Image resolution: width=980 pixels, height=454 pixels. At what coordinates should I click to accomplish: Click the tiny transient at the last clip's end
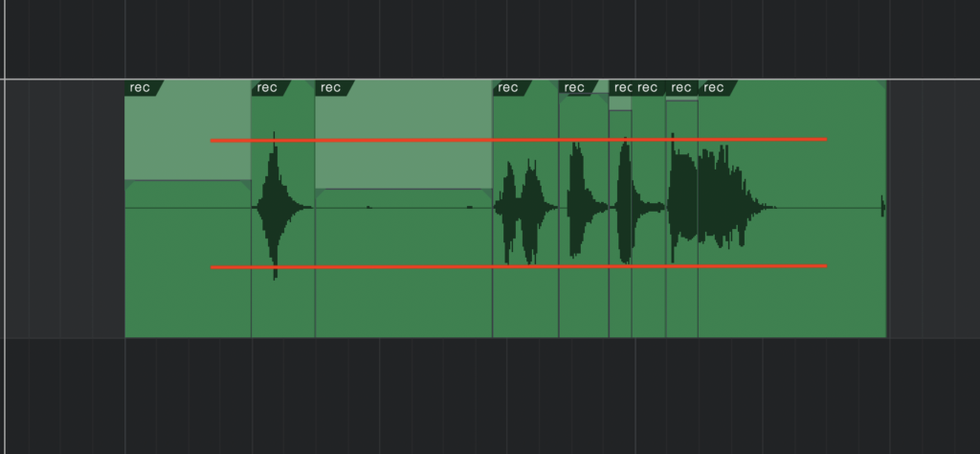882,207
